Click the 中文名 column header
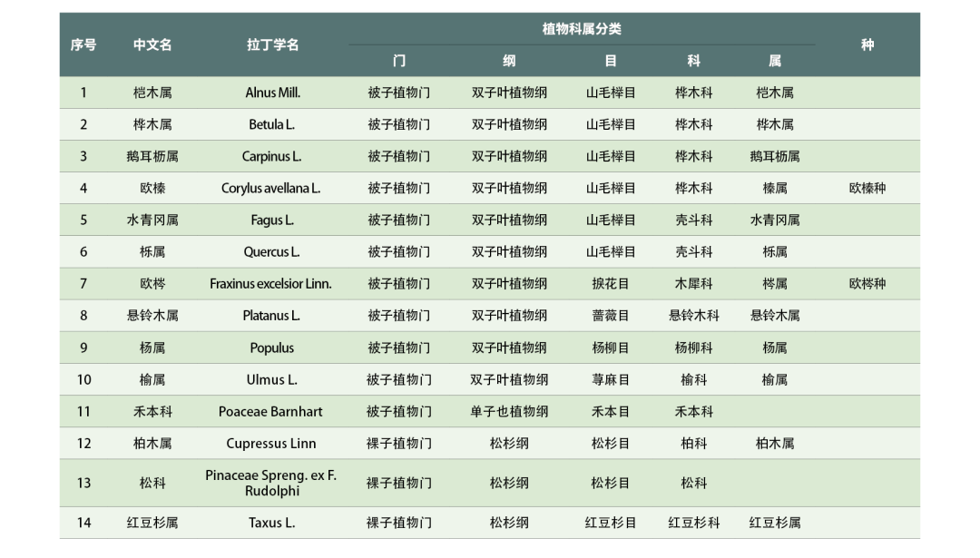The image size is (980, 558). pyautogui.click(x=152, y=44)
